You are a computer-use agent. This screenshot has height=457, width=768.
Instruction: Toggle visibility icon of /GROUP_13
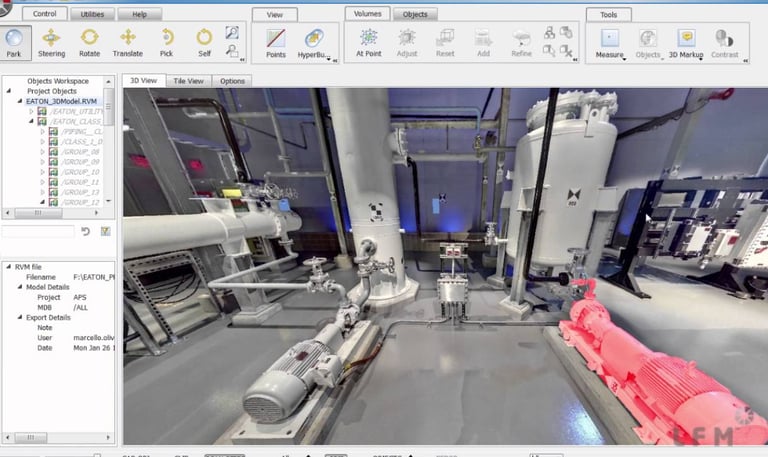click(53, 192)
